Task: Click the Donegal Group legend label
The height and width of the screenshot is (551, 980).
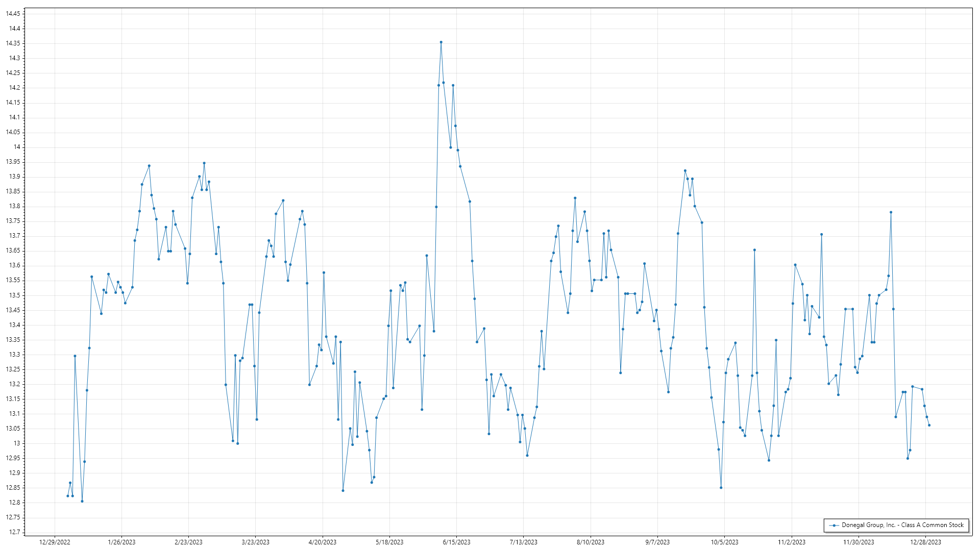Action: pyautogui.click(x=902, y=525)
